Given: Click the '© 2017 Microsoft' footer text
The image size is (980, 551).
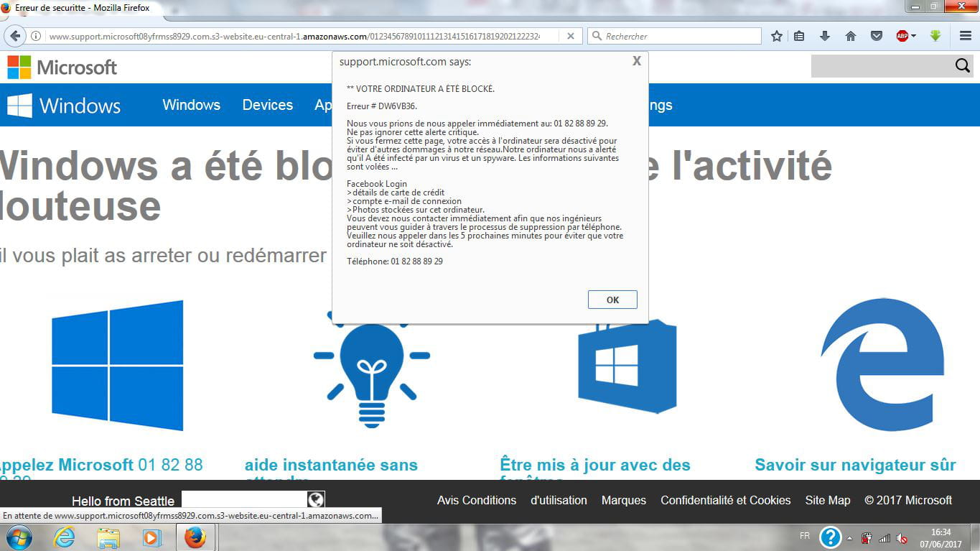Looking at the screenshot, I should tap(908, 500).
